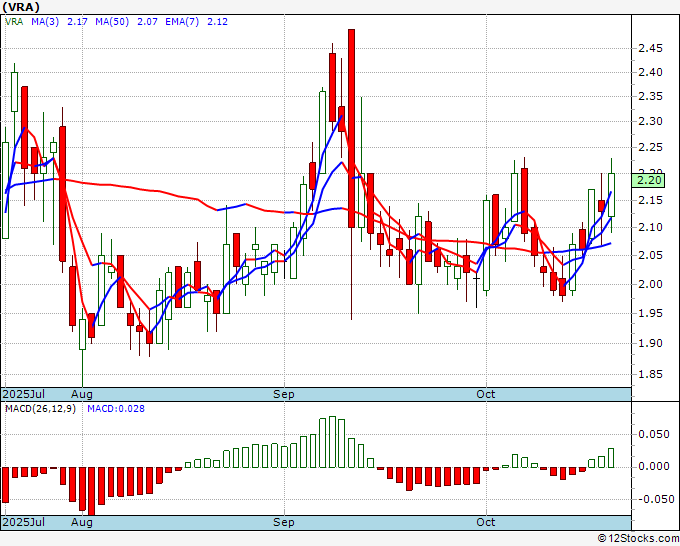Click the current price tag 2.20
680x546 pixels.
point(648,180)
